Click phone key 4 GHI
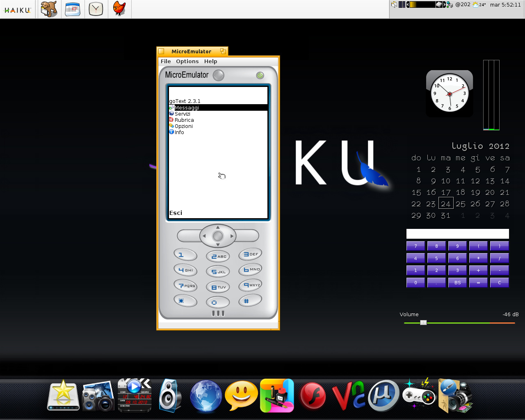The height and width of the screenshot is (420, 525). pos(185,270)
